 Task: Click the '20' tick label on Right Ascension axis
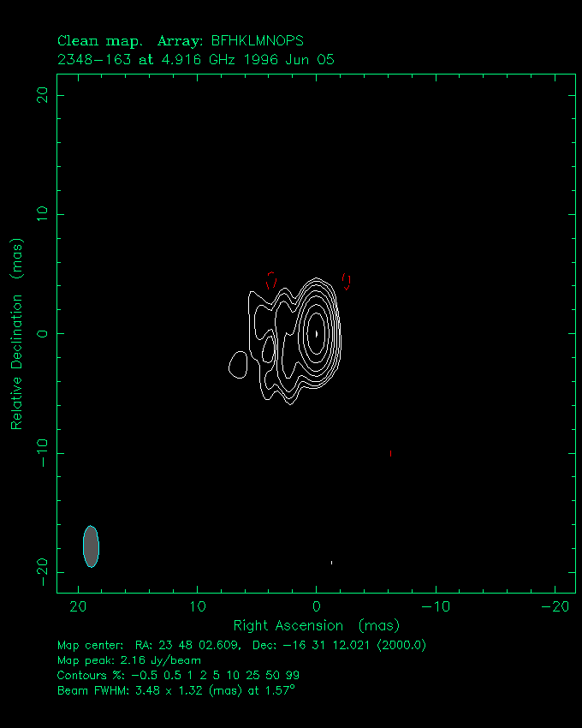click(x=79, y=606)
